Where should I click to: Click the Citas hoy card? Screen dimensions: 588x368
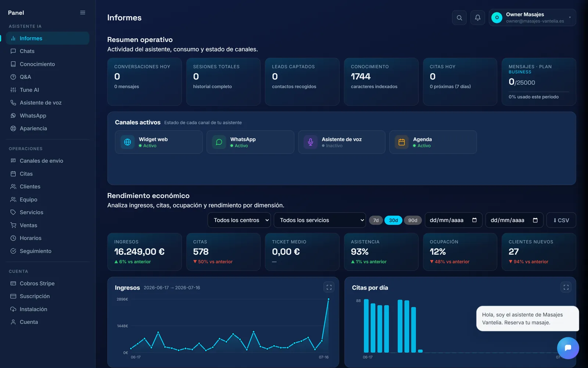460,82
